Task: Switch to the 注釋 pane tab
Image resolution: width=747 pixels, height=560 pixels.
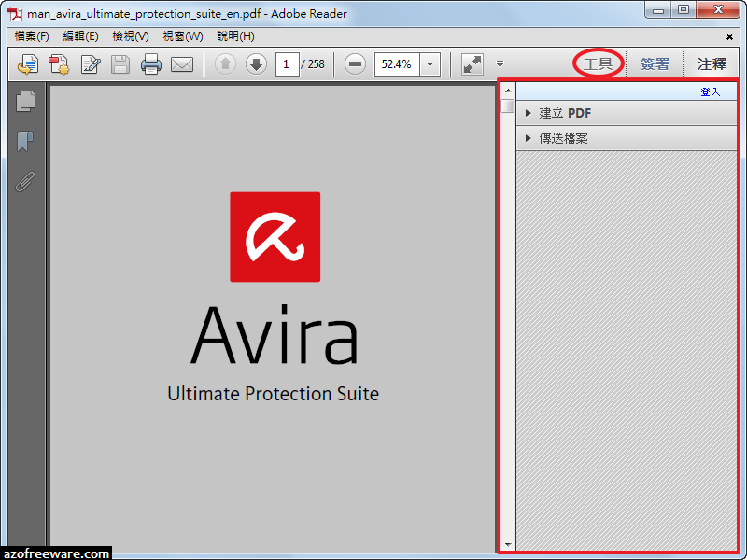Action: pos(712,63)
